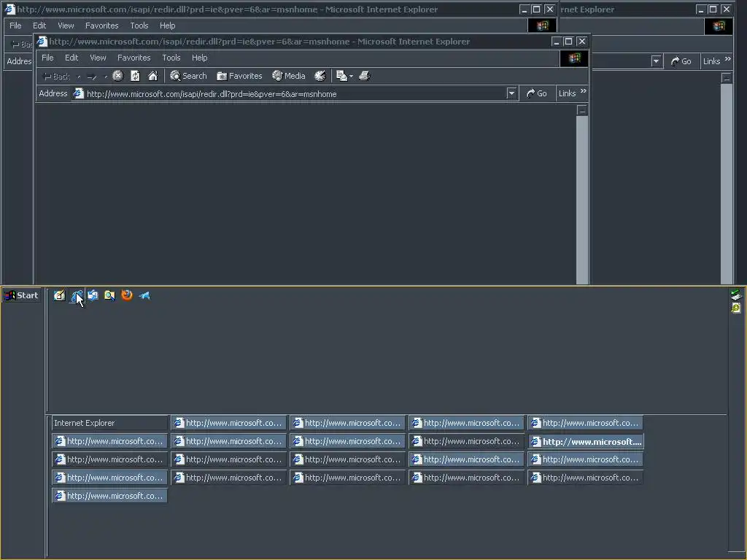The height and width of the screenshot is (560, 747).
Task: Click the Go button in the right-side window
Action: (681, 61)
